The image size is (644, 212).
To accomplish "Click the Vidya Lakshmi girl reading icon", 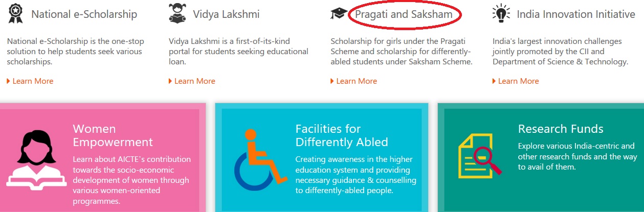I will click(x=177, y=14).
